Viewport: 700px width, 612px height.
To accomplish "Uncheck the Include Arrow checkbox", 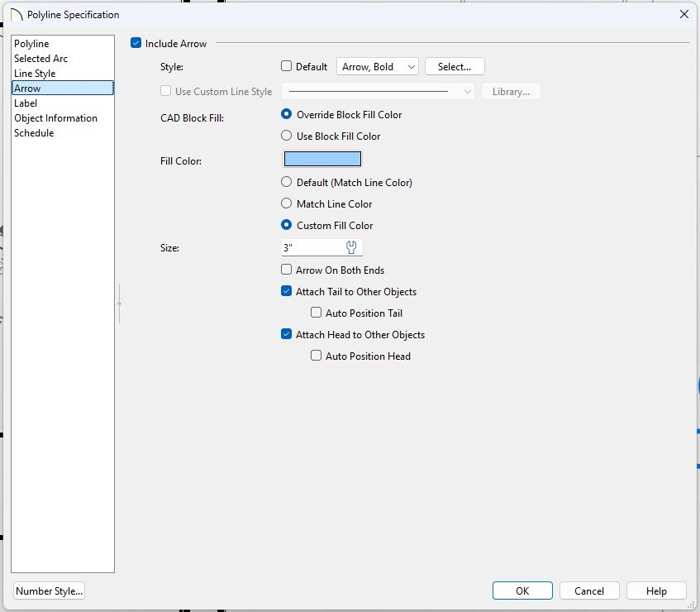I will 136,43.
